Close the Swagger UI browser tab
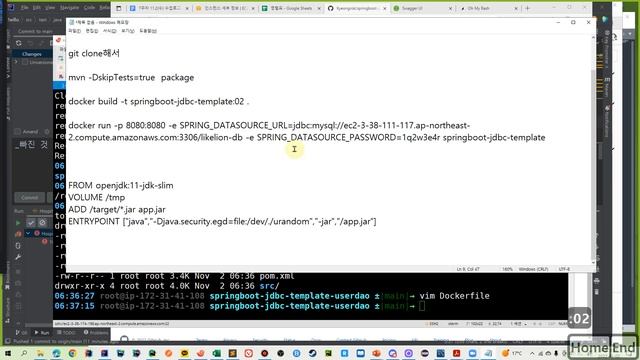 click(x=450, y=8)
